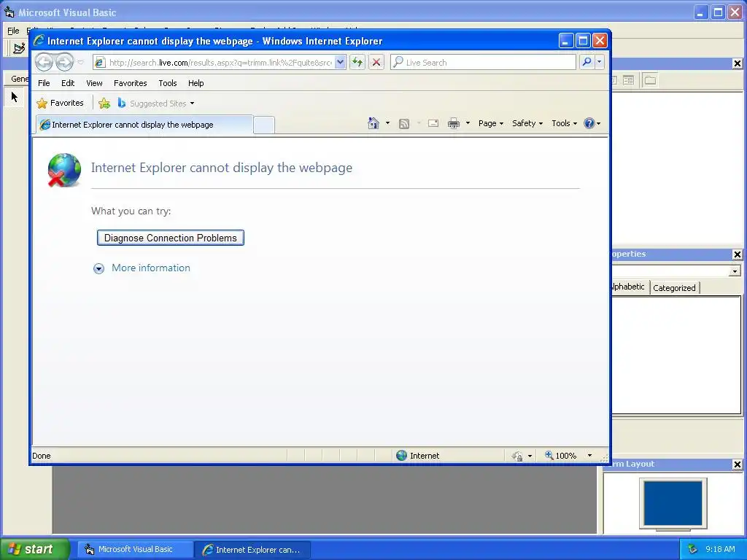
Task: Click the protected mode lock icon in status bar
Action: (517, 456)
